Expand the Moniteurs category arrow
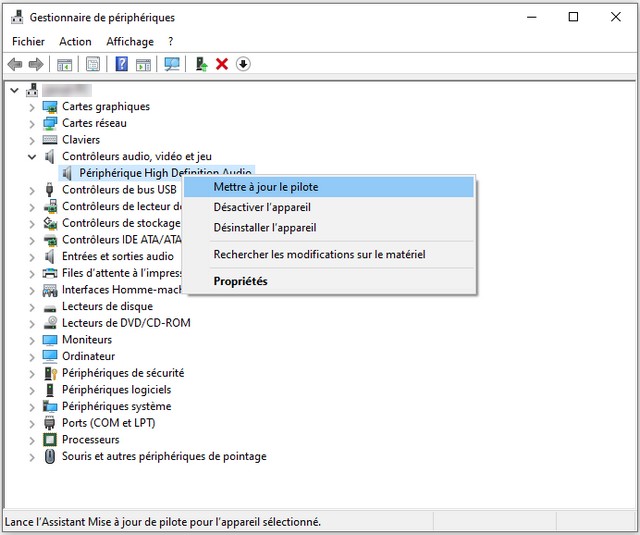 [33, 340]
